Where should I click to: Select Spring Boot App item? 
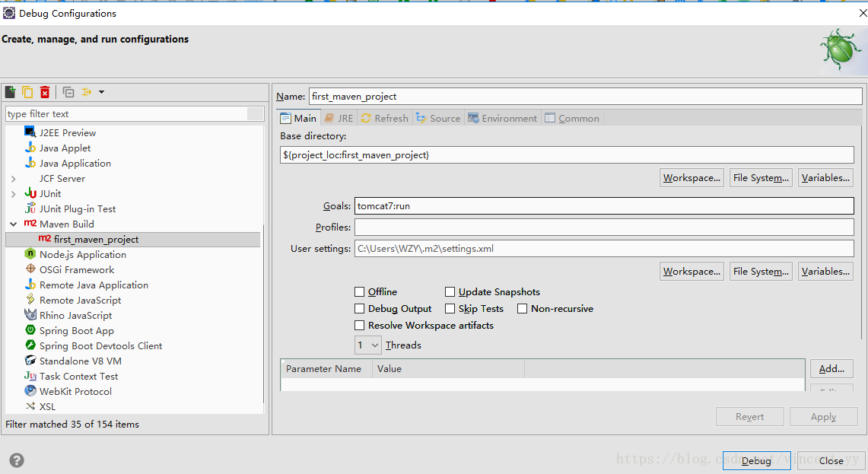click(77, 330)
